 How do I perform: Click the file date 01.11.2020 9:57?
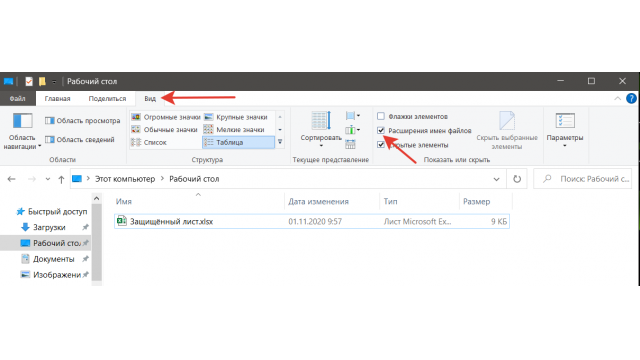(x=315, y=222)
